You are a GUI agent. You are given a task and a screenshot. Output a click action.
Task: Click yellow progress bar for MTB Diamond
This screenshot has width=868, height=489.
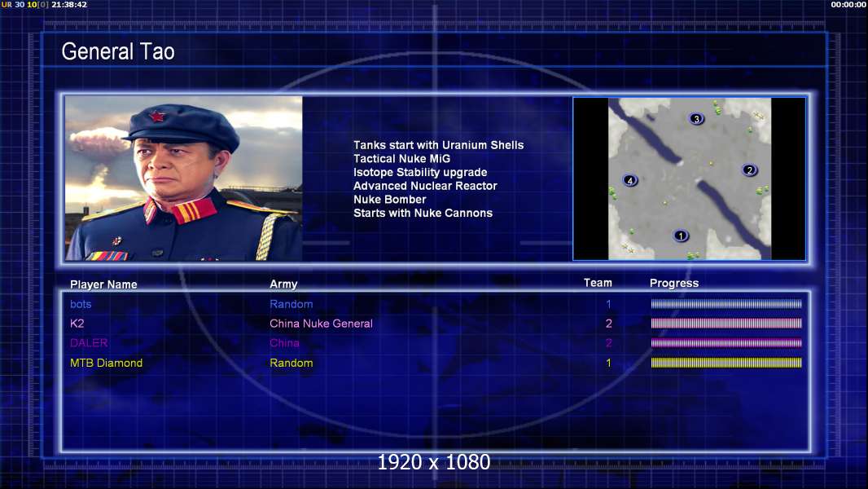click(726, 363)
